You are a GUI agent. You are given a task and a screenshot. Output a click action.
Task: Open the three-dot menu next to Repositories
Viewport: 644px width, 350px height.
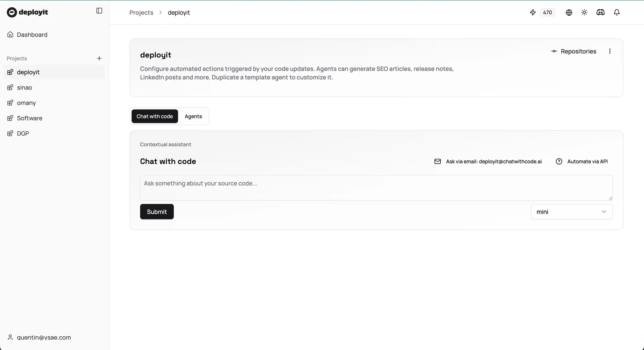pos(610,51)
